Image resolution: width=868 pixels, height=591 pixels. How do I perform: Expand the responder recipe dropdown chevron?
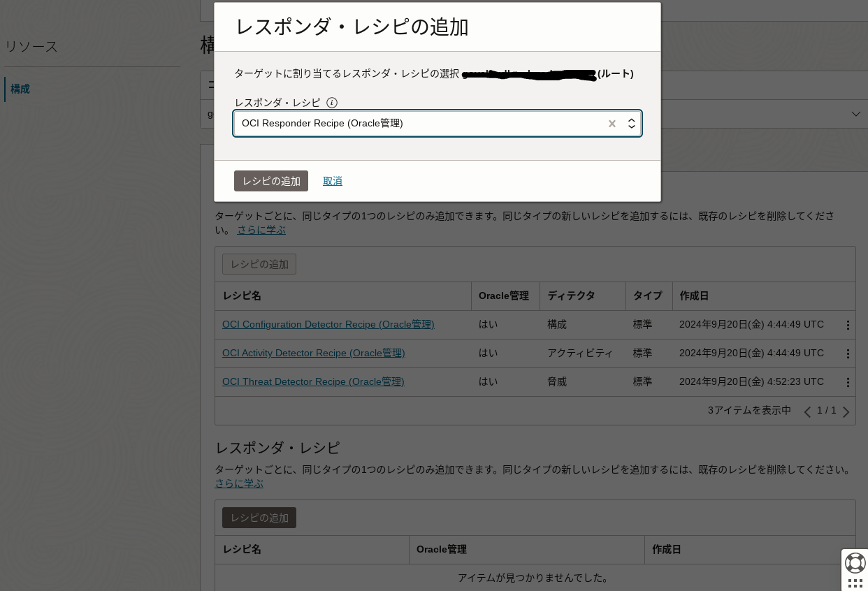[631, 124]
